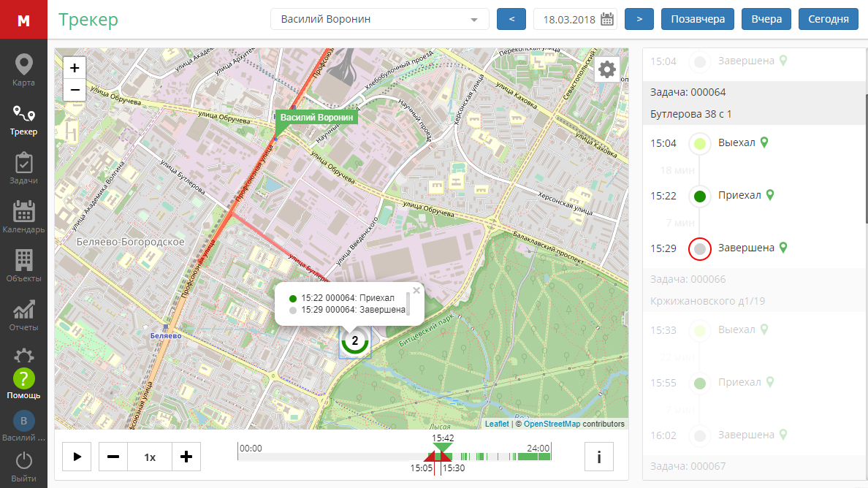Decrease playback speed with minus button
The height and width of the screenshot is (488, 868).
[113, 457]
